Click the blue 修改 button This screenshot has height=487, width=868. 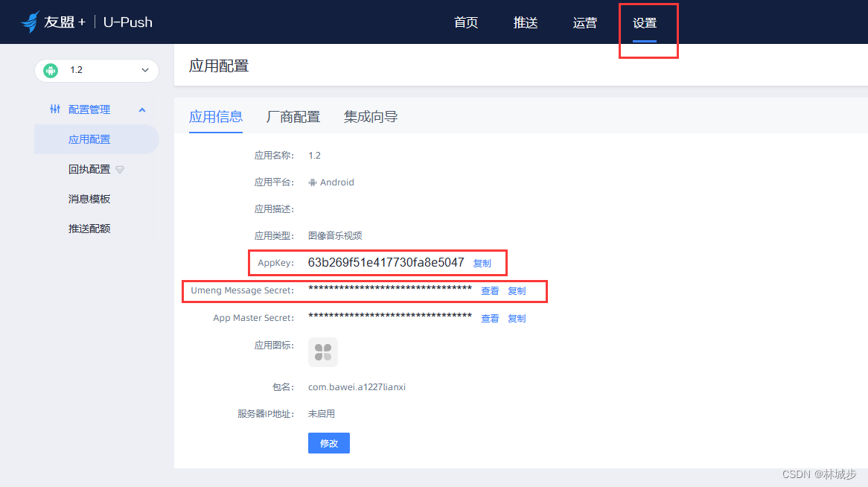pos(329,443)
